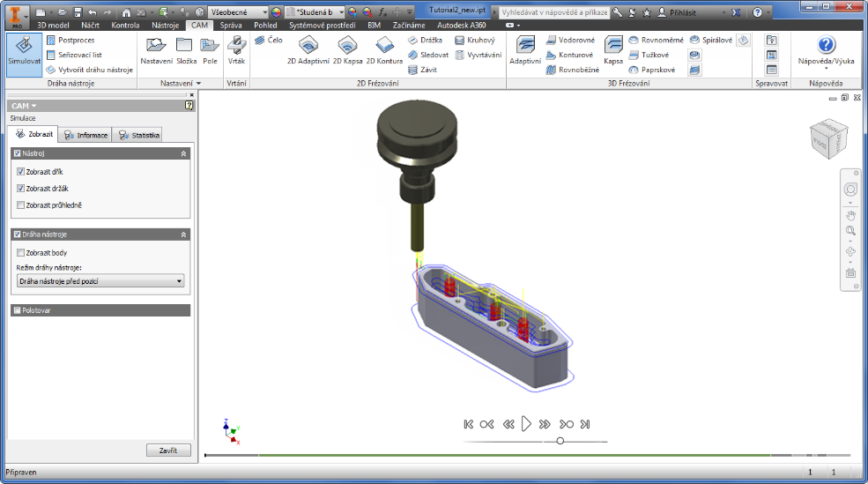Viewport: 868px width, 484px height.
Task: Select the Závit thread operation
Action: (x=422, y=70)
